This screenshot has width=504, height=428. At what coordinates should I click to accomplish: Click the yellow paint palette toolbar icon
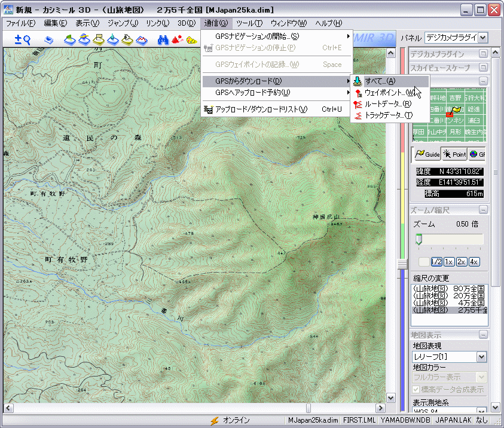[x=191, y=40]
